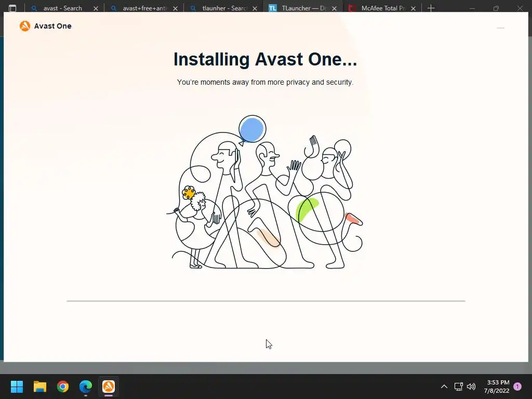Switch to the "tlaunher - Search" browser tab
Screen dimensions: 532x399
point(224,8)
